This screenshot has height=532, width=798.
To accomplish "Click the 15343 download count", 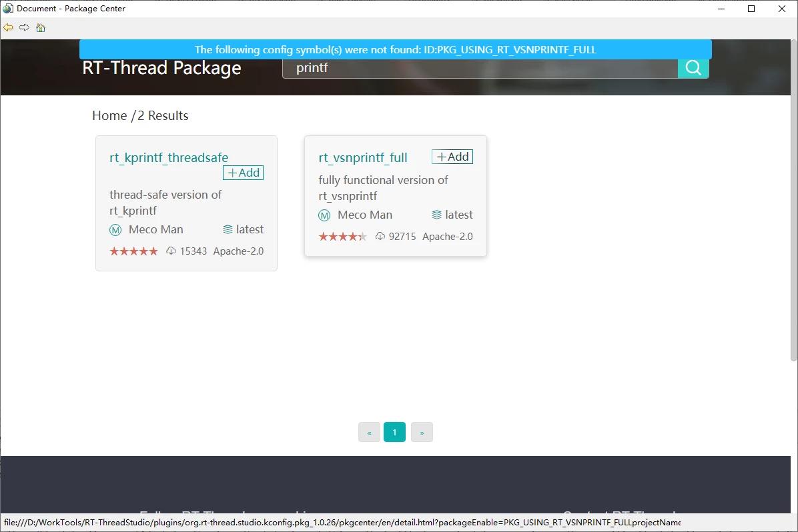I will pos(193,251).
